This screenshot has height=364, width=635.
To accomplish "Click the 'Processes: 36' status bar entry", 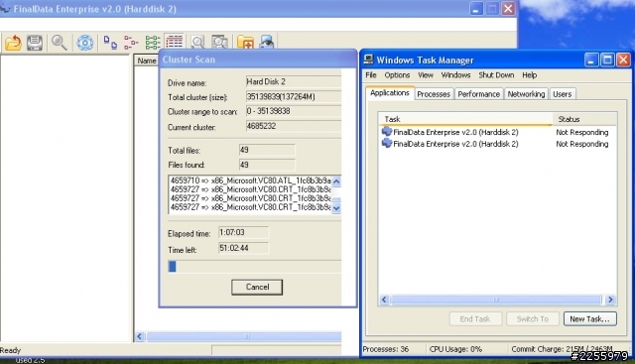I will [x=386, y=349].
